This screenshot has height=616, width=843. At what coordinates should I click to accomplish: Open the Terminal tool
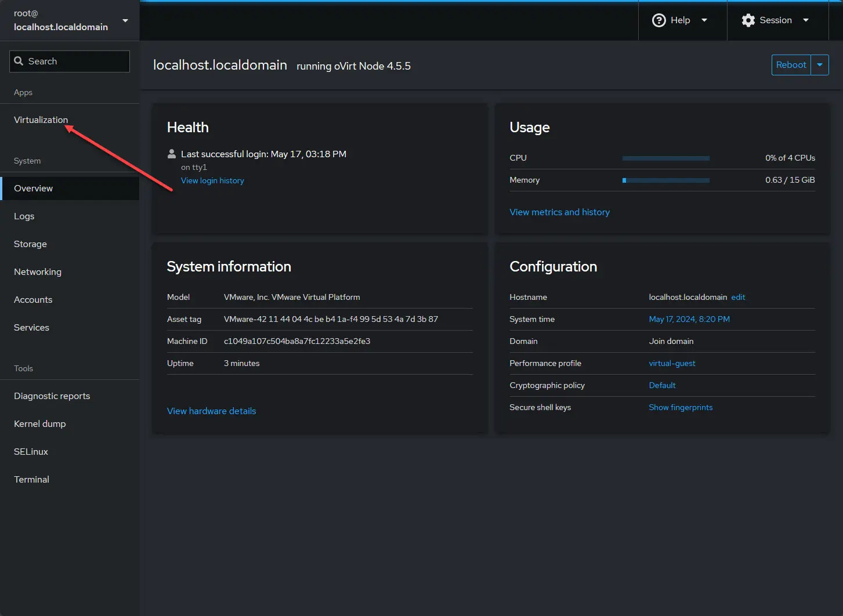tap(31, 480)
